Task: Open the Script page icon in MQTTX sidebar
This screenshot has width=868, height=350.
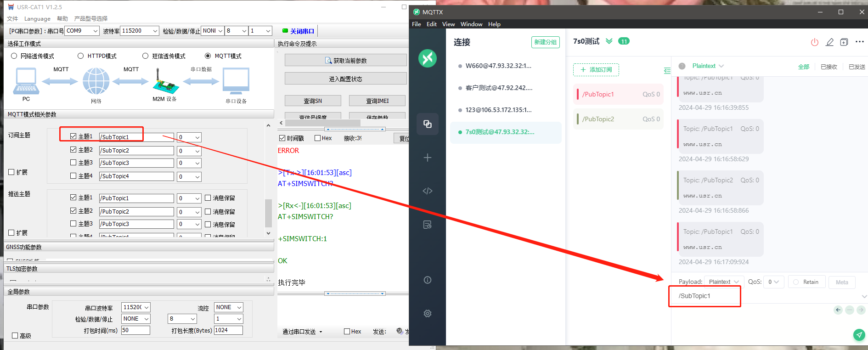Action: click(x=427, y=191)
